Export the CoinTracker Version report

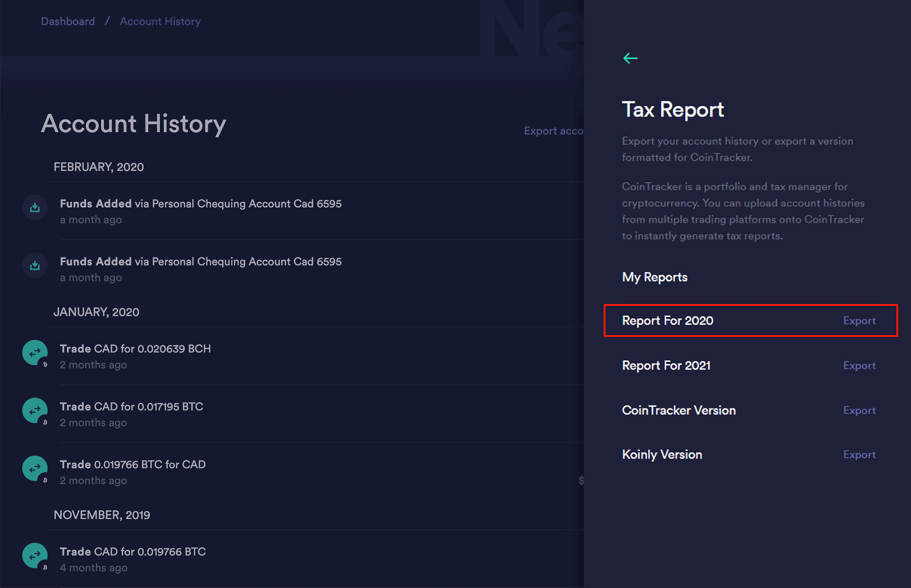coord(859,410)
